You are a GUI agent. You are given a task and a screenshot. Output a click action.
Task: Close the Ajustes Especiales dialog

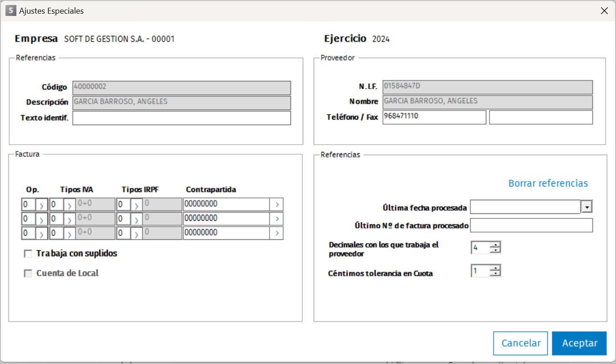click(604, 11)
